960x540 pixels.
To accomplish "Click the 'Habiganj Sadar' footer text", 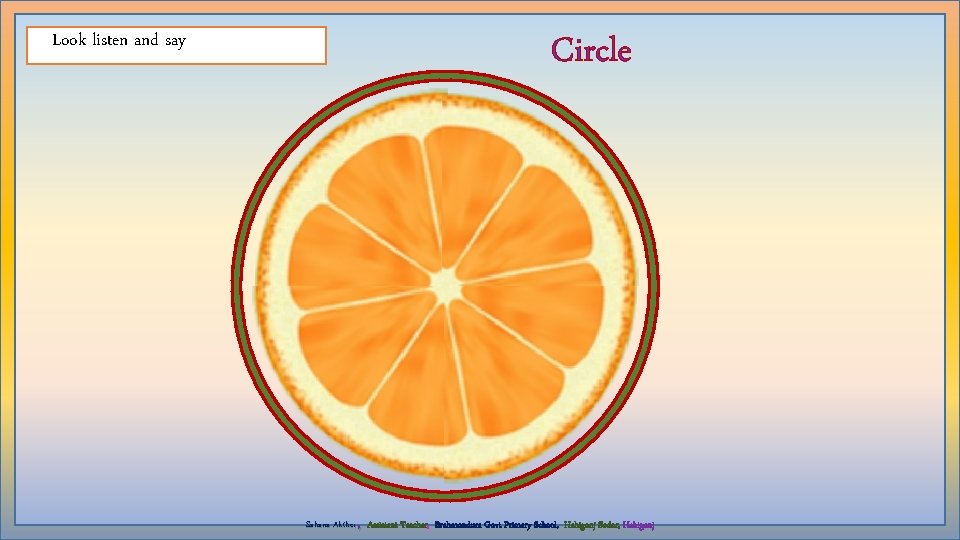I will tap(591, 525).
